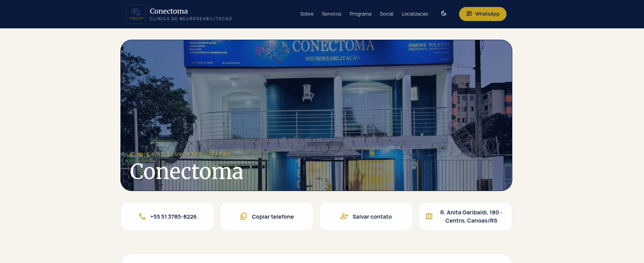This screenshot has width=644, height=263.
Task: Click the Salvar contato button
Action: pyautogui.click(x=366, y=216)
